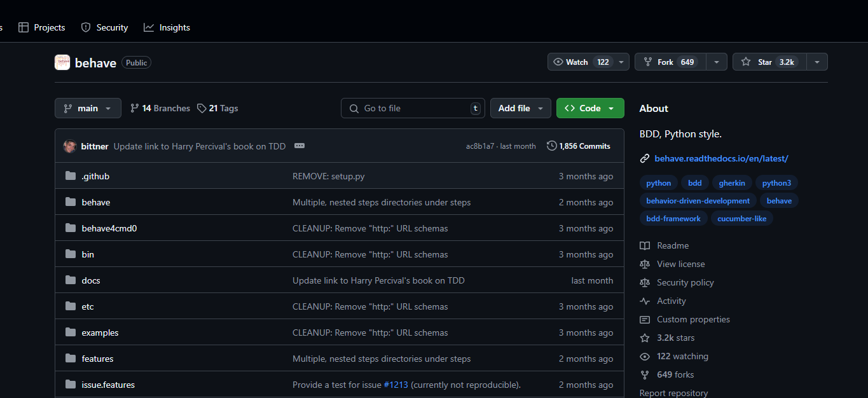Expand the Star button options chevron
The width and height of the screenshot is (868, 398).
pos(816,62)
